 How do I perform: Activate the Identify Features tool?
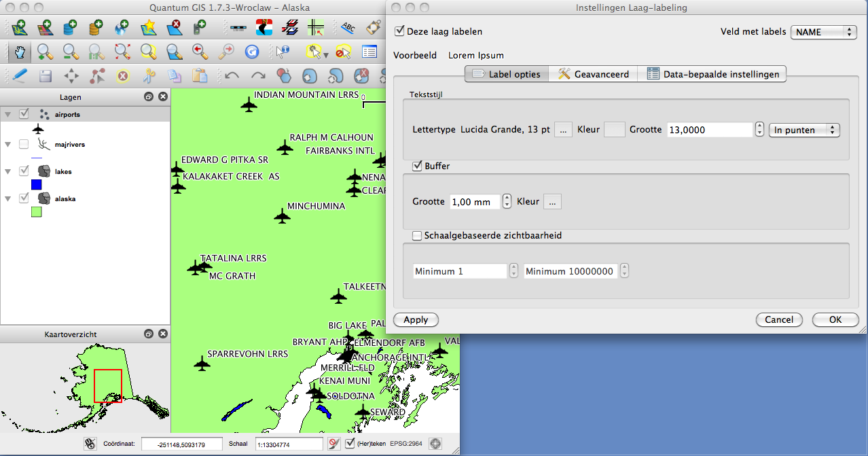[x=283, y=52]
